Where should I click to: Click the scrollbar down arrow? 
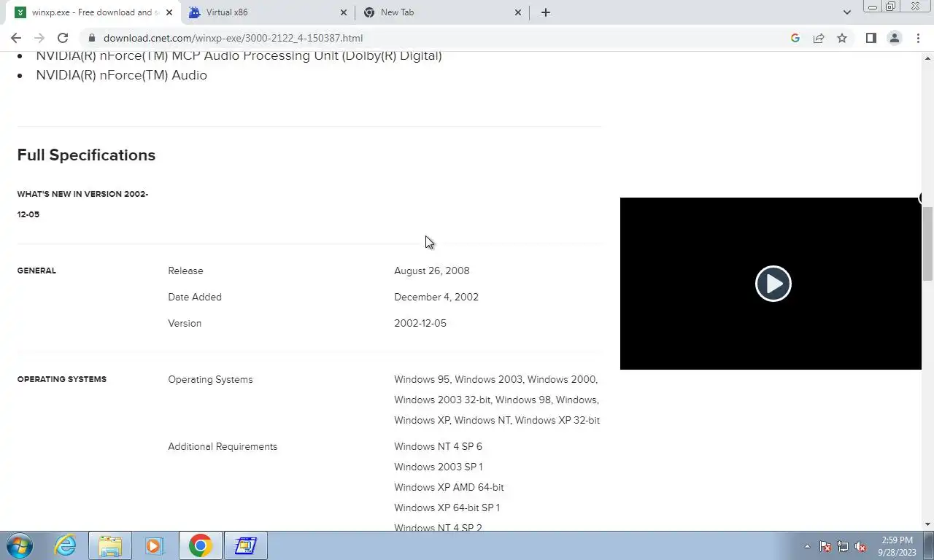928,524
